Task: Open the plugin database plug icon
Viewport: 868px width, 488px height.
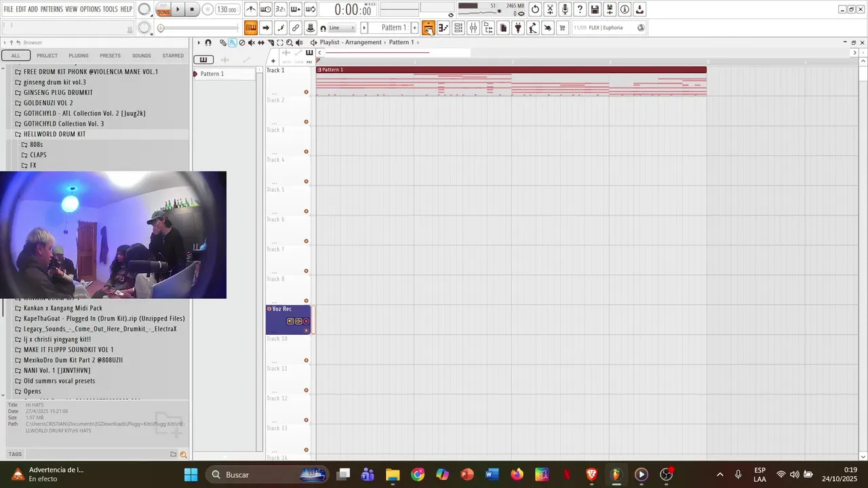Action: pyautogui.click(x=518, y=28)
